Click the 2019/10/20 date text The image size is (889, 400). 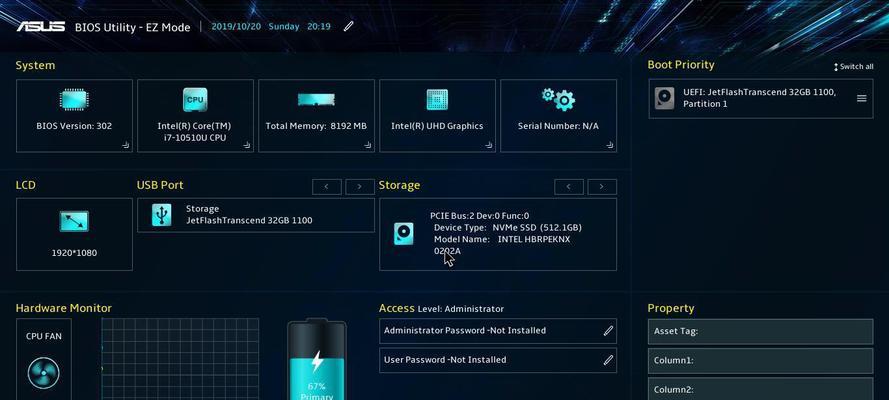[236, 26]
